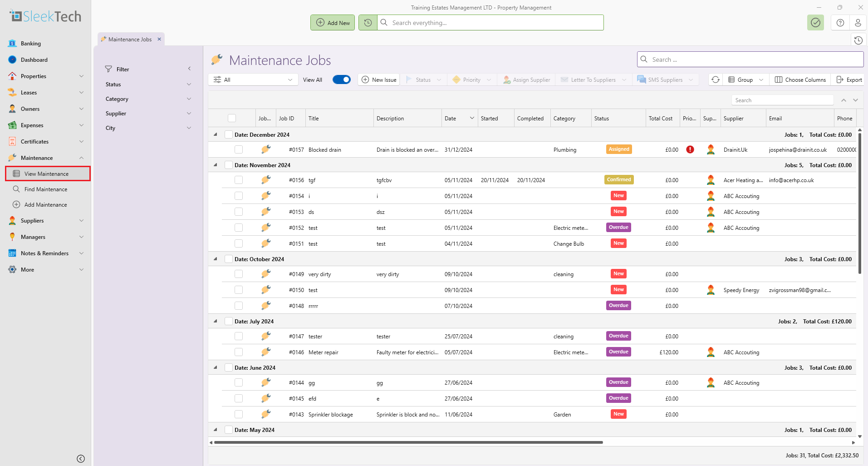Click the wrench icon for job #0143

(x=266, y=414)
